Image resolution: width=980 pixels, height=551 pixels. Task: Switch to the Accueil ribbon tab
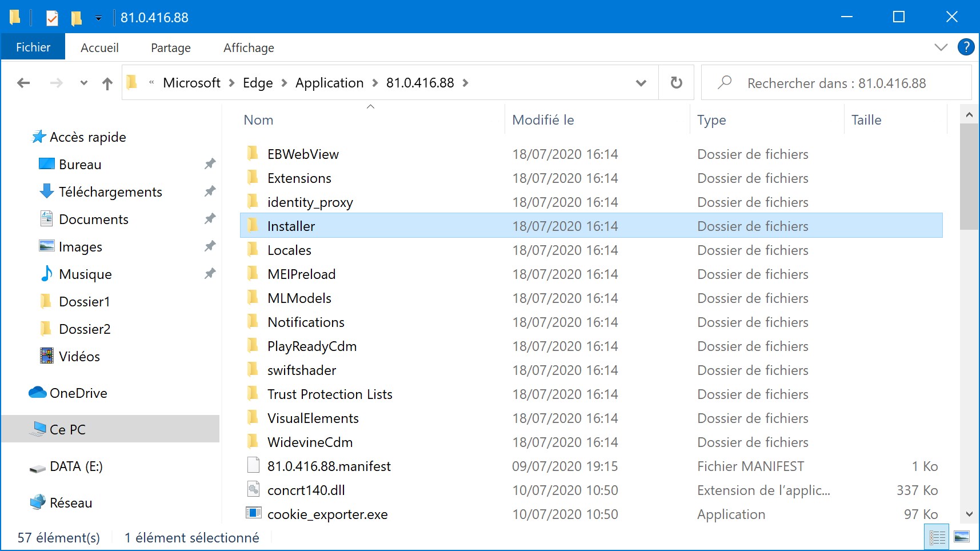[x=99, y=47]
